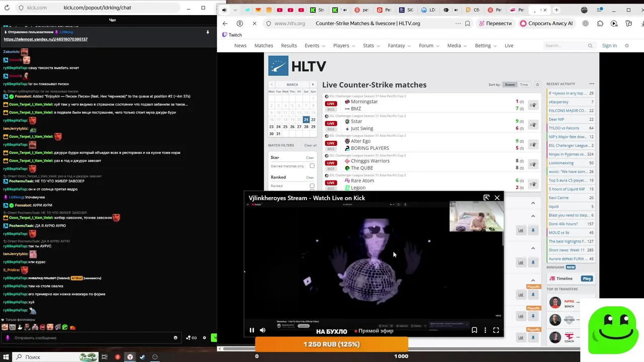Open the HLTV logo home link
Image resolution: width=644 pixels, height=362 pixels.
(x=297, y=66)
